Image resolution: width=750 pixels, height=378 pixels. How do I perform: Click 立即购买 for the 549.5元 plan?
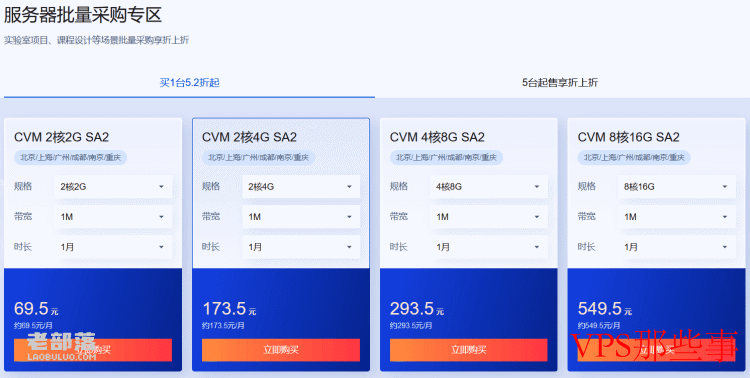tap(657, 350)
